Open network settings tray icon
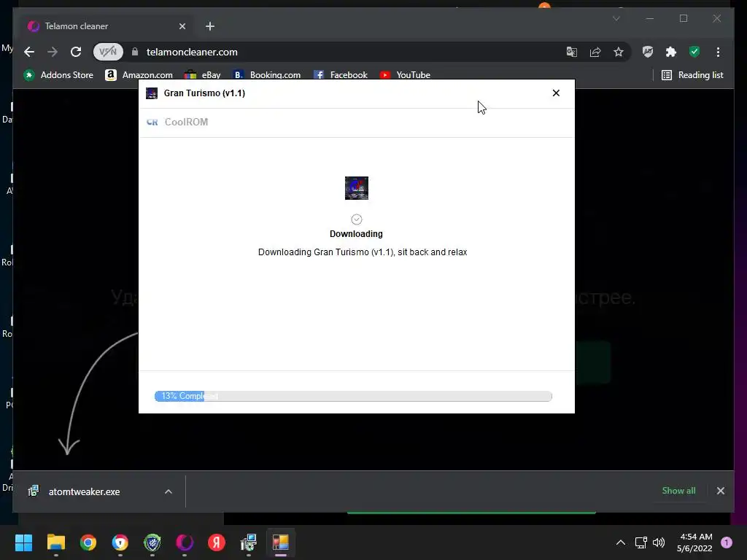The width and height of the screenshot is (747, 560). point(640,542)
